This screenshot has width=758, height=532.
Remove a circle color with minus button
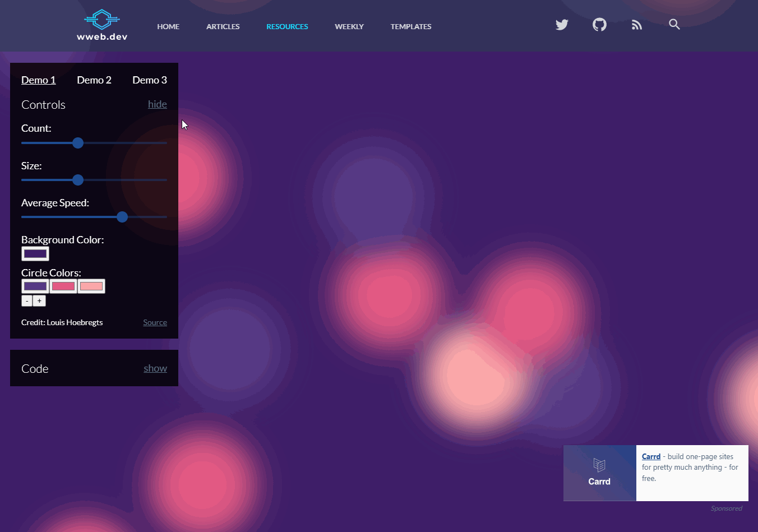click(27, 301)
